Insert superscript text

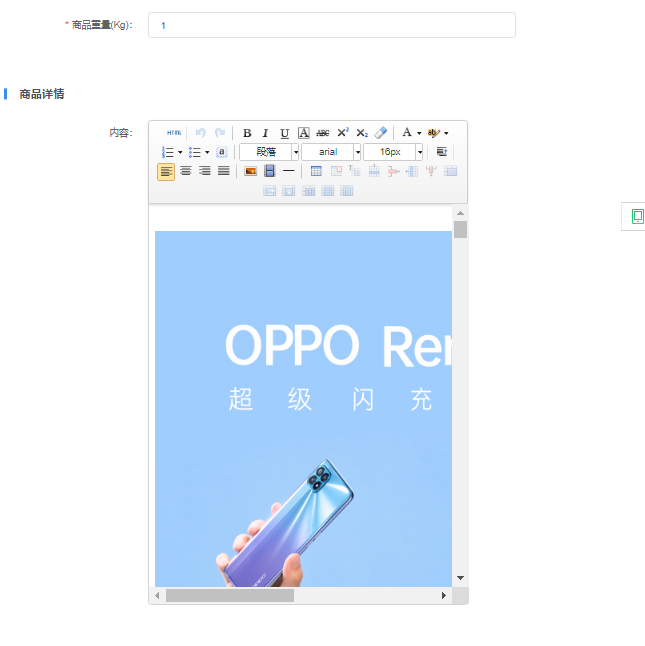[343, 133]
